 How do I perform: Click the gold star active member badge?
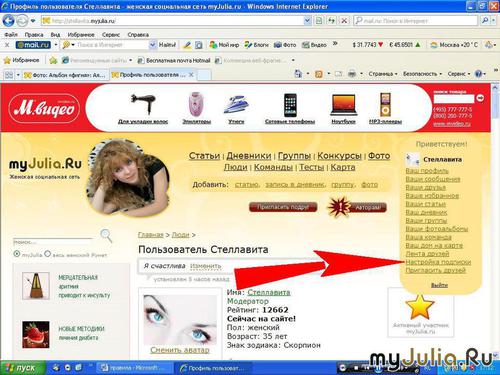[419, 307]
